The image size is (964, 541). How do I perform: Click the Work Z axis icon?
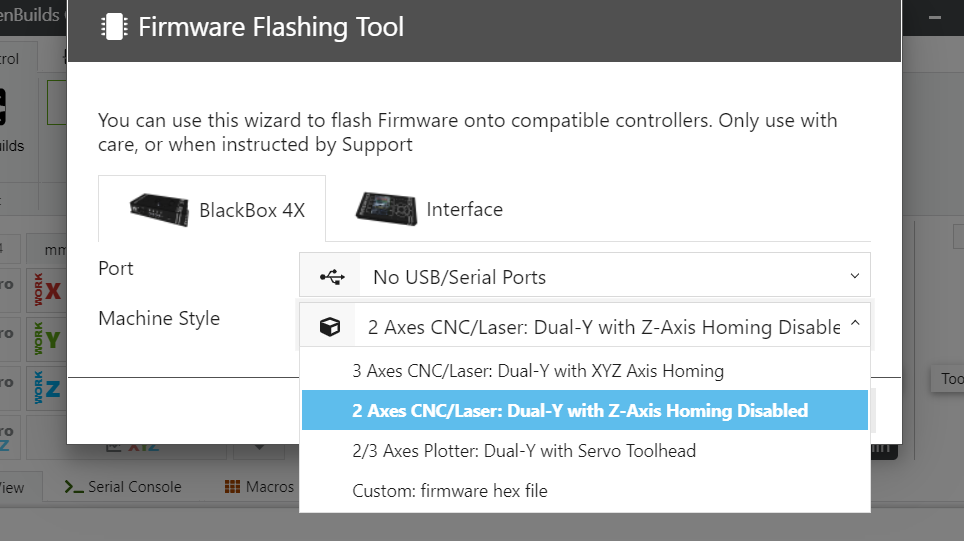click(x=46, y=386)
